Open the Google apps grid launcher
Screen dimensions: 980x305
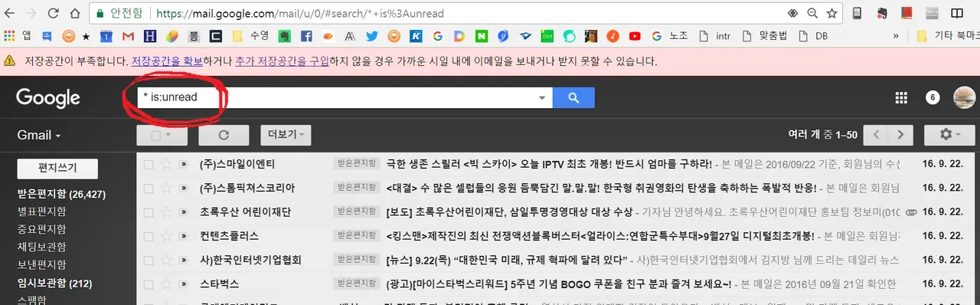coord(901,97)
